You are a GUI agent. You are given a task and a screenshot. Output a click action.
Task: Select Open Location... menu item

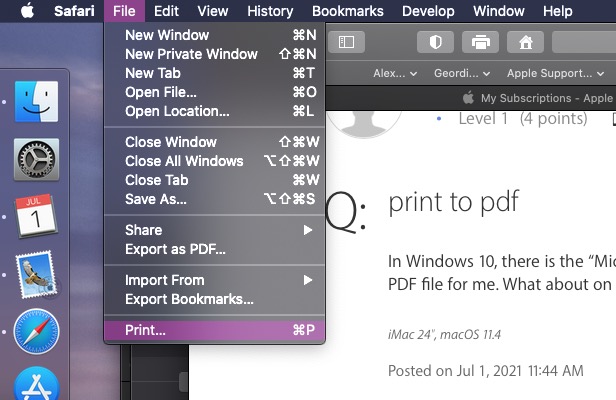tap(215, 111)
